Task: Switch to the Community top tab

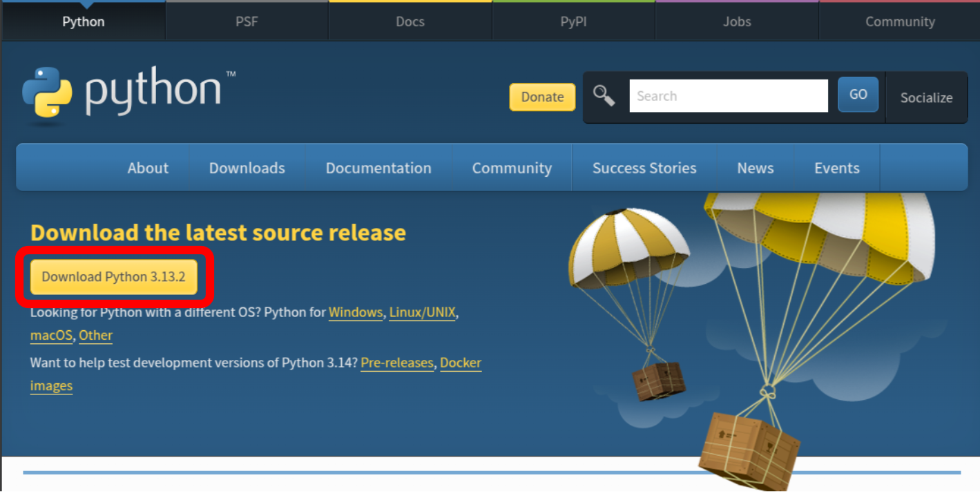Action: click(x=899, y=21)
